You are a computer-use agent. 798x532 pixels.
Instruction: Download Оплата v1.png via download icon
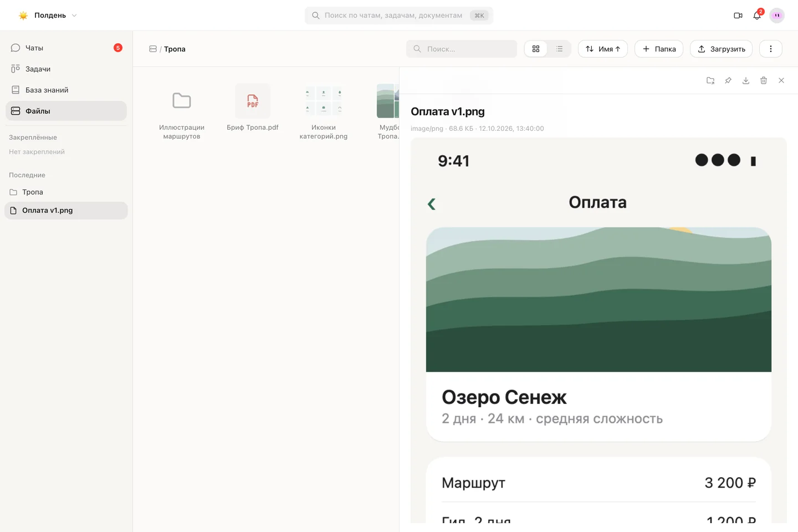tap(746, 80)
